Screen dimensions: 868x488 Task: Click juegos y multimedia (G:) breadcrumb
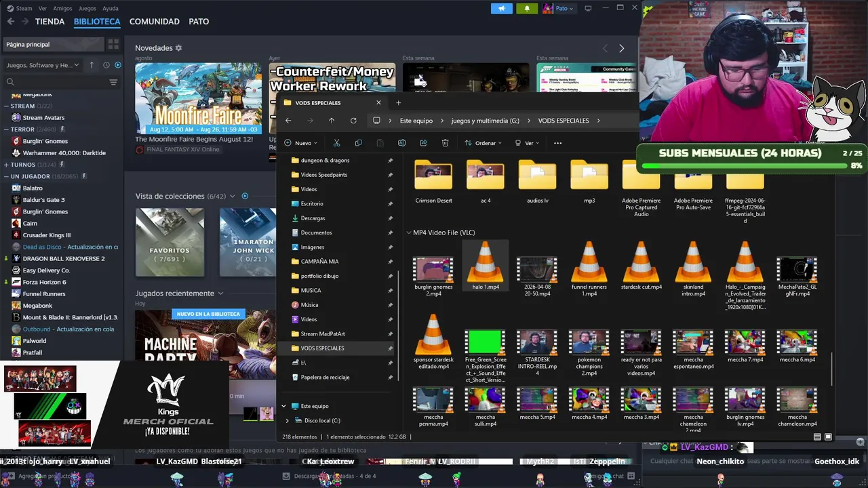486,121
